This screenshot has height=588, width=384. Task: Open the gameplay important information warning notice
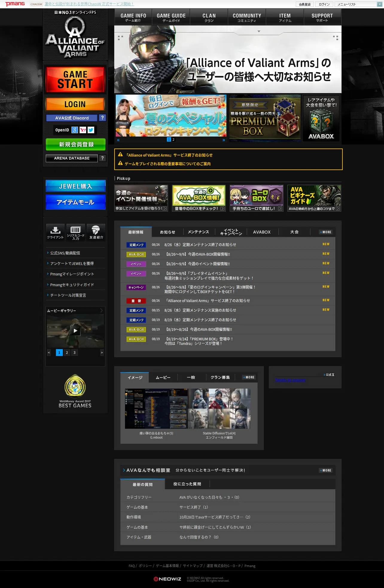pyautogui.click(x=168, y=164)
